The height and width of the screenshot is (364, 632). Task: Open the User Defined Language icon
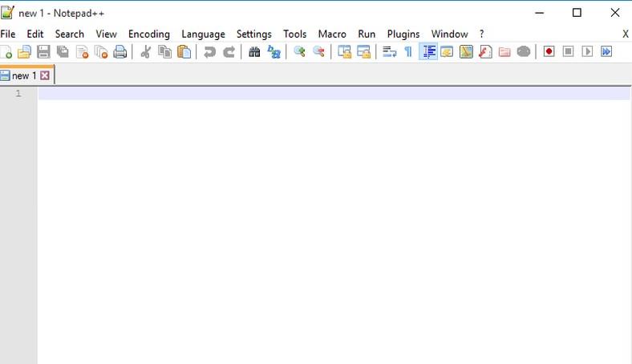tap(447, 51)
